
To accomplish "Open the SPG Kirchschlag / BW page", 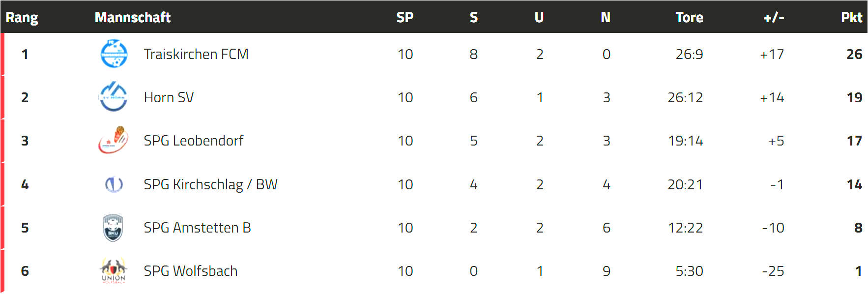I will pos(210,184).
